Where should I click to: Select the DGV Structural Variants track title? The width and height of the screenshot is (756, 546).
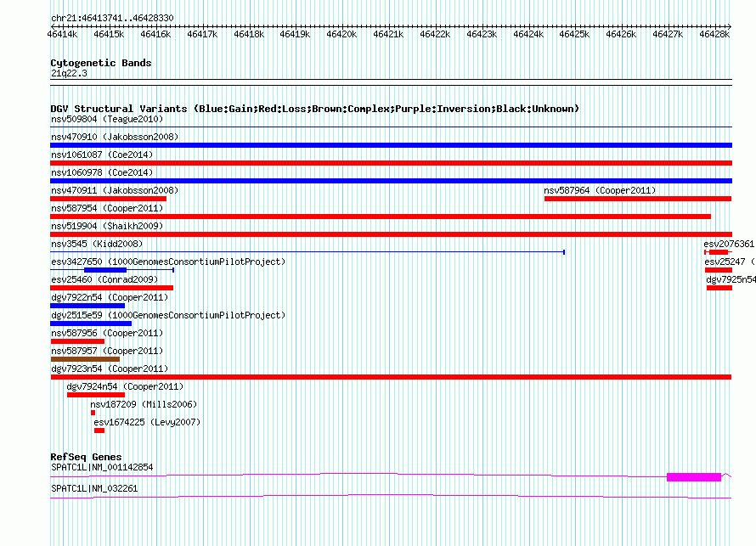coord(315,109)
